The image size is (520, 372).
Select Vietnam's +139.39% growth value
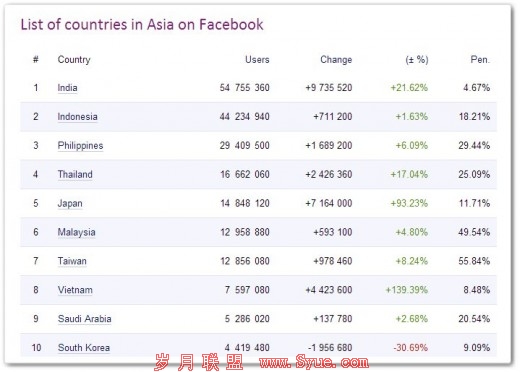[x=406, y=290]
